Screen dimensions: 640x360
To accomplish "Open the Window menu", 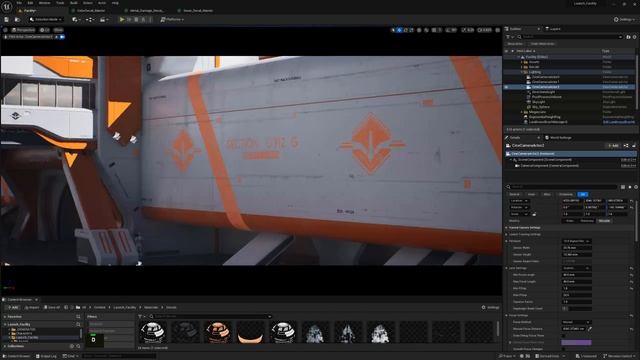I will (44, 3).
